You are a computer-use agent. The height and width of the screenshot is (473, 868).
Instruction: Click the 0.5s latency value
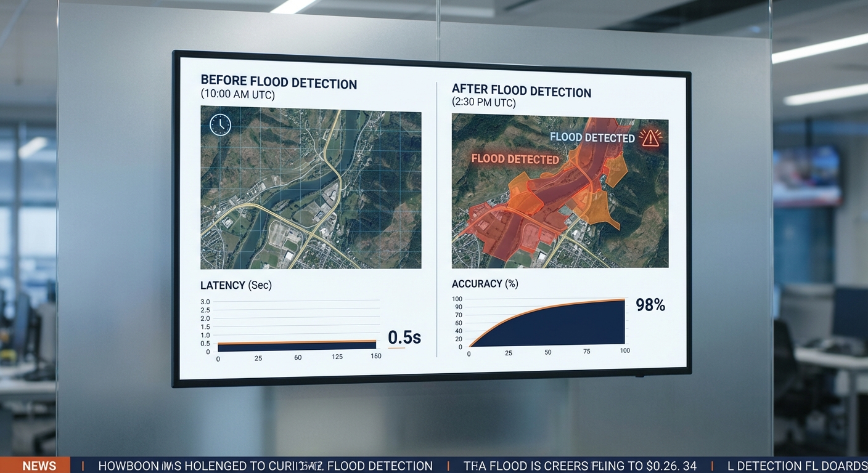point(404,338)
